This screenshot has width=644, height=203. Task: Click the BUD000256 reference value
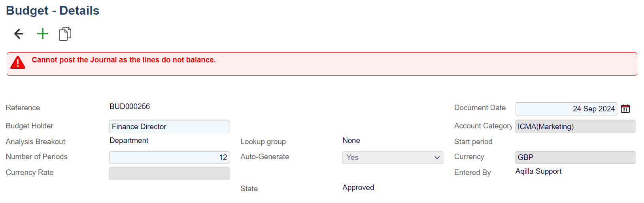(130, 107)
